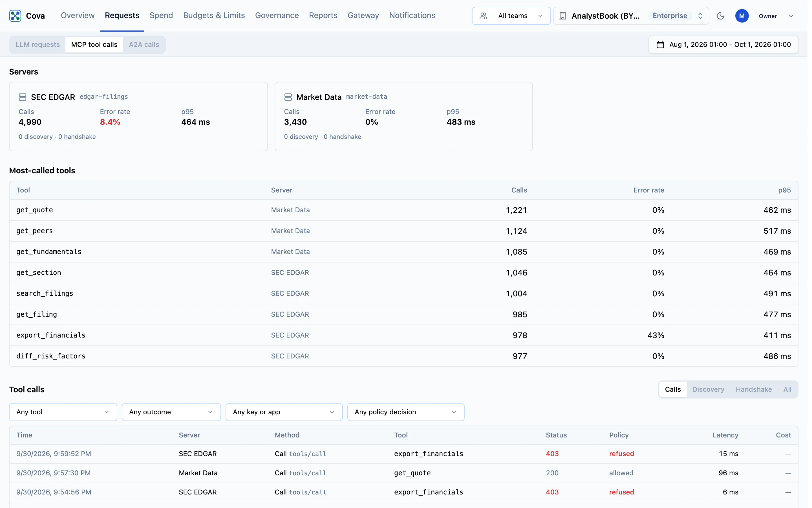Click the export_financials row in Most-called tools
Viewport: 812px width, 508px height.
(x=404, y=335)
